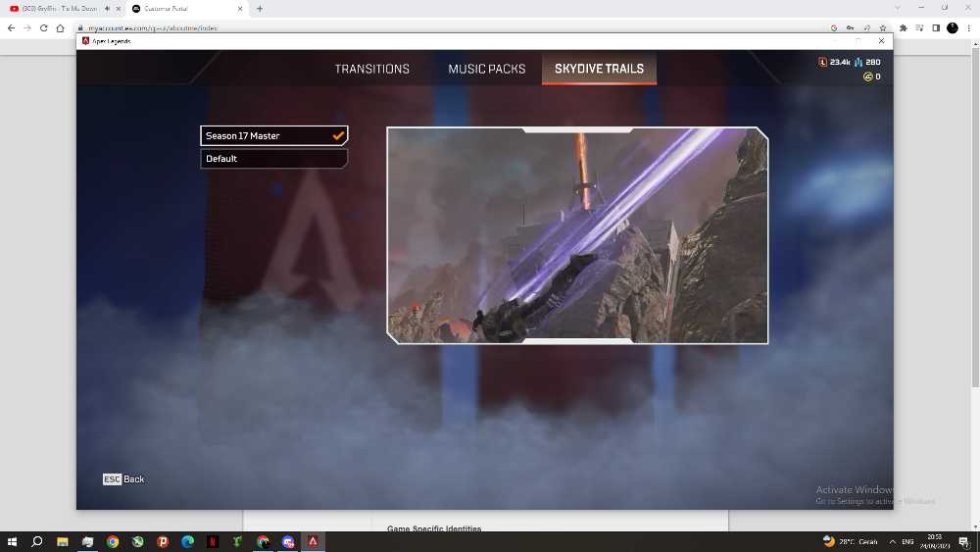Open the Chrome profile avatar

(953, 28)
